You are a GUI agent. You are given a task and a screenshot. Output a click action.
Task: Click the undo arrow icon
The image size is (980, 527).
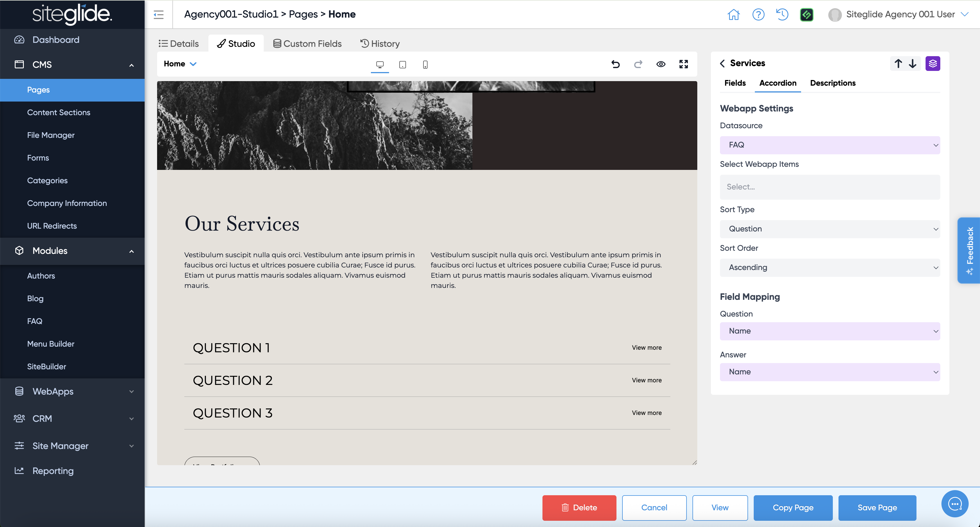click(x=615, y=64)
